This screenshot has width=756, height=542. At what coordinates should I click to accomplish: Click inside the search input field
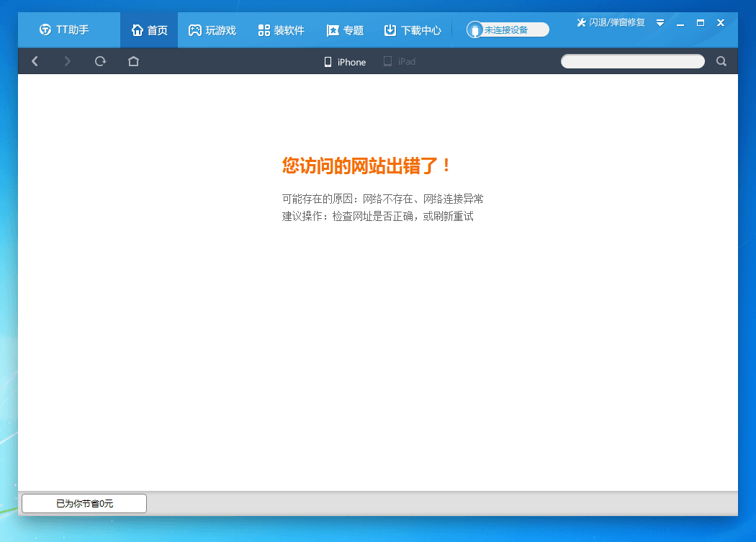tap(632, 61)
